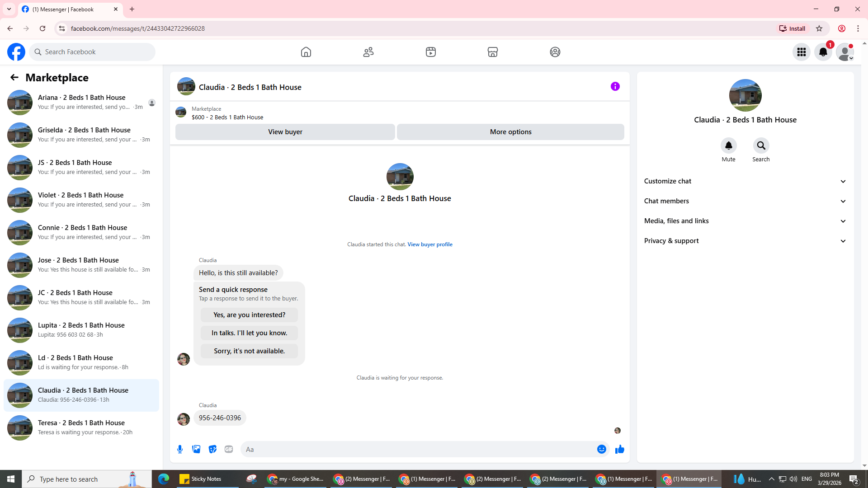Screen dimensions: 868x488
Task: Open Sticky Notes from taskbar
Action: tap(206, 479)
